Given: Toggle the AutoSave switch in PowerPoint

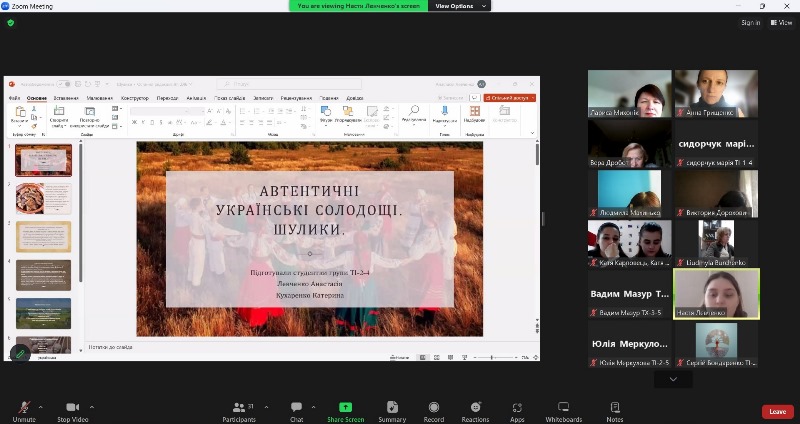Looking at the screenshot, I should pos(64,84).
